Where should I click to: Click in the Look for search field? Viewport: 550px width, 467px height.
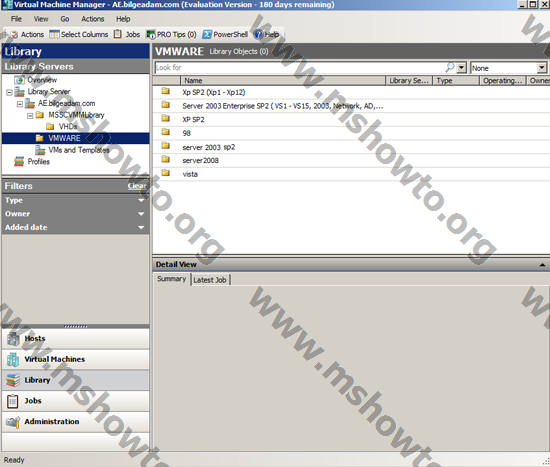click(x=299, y=68)
